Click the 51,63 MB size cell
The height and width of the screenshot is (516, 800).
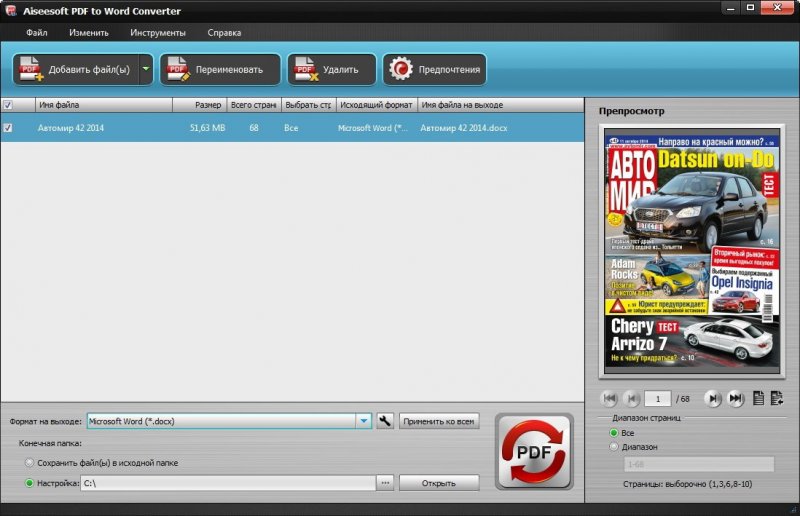207,128
